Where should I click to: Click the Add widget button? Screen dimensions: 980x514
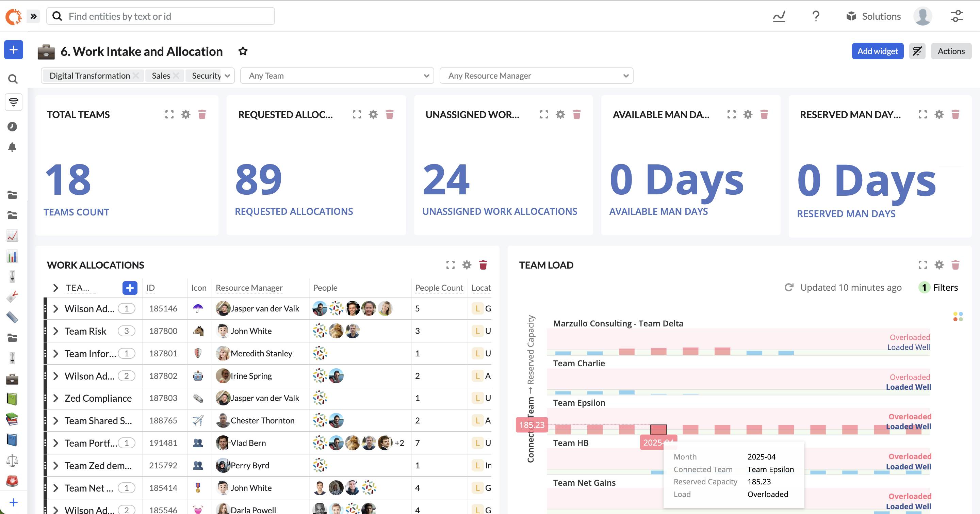point(877,51)
